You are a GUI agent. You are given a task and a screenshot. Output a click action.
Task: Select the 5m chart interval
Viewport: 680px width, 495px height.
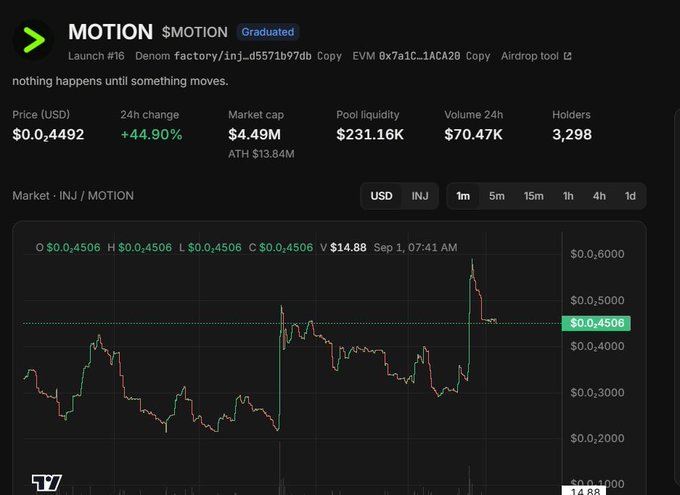click(x=497, y=196)
